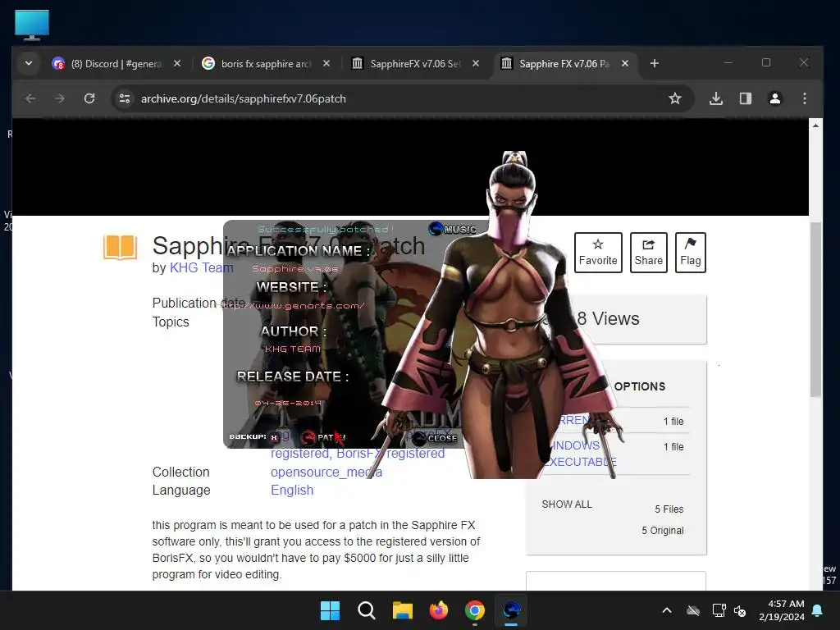Open Firefox from the taskbar

tap(438, 610)
